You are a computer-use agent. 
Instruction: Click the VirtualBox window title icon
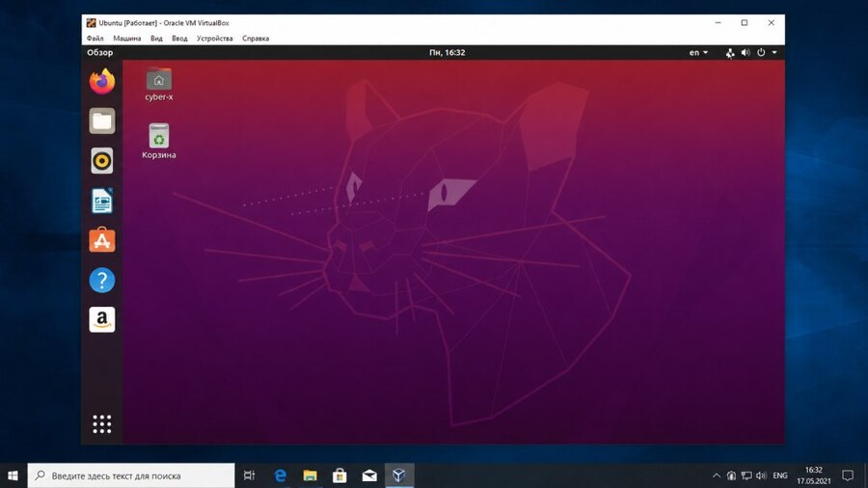[x=91, y=23]
